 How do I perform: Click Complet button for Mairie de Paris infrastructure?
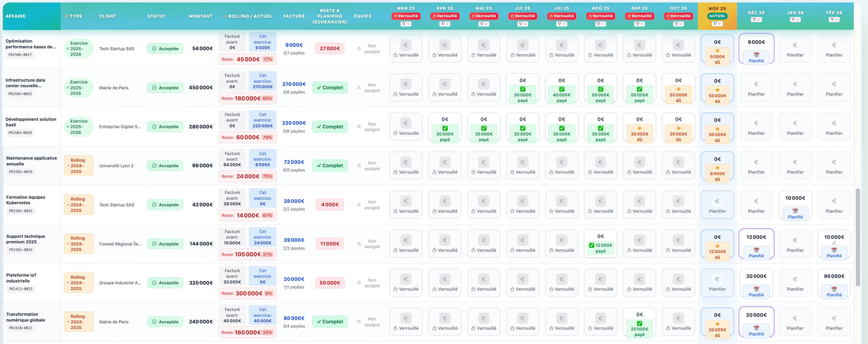(330, 88)
